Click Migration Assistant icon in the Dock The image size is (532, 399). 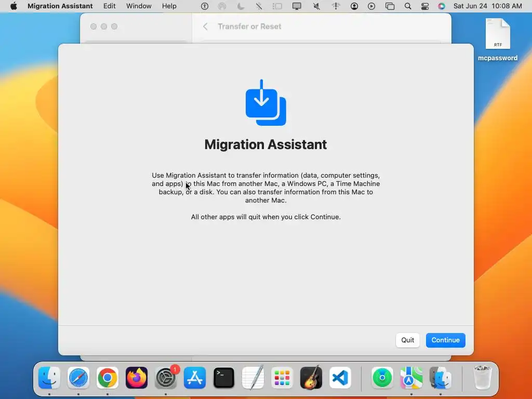[x=441, y=378]
